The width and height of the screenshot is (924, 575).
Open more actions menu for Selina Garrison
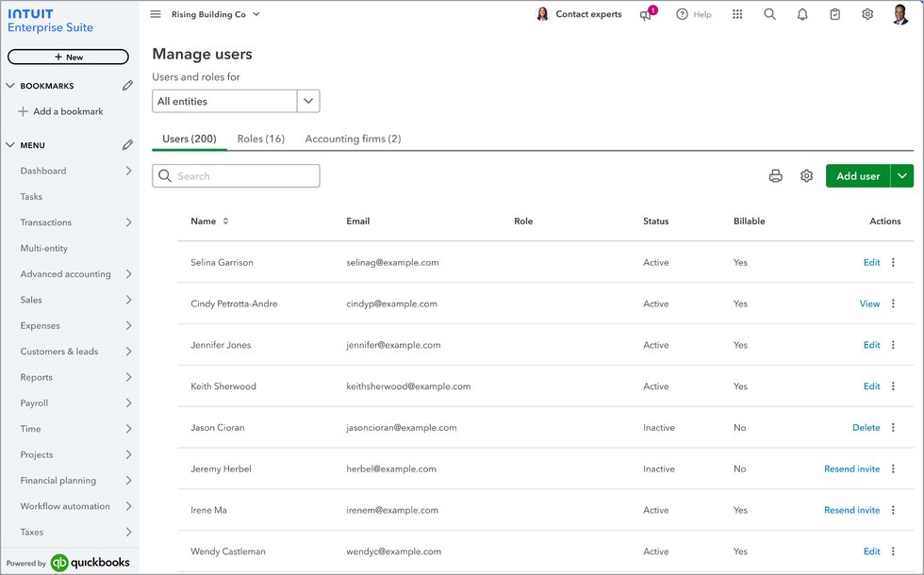coord(894,262)
